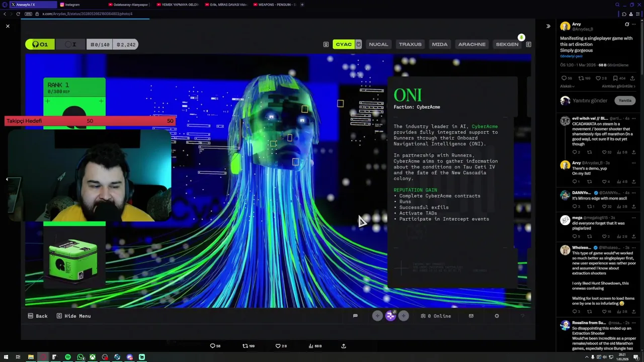Click the Yanıtla button
644x362 pixels.
625,101
